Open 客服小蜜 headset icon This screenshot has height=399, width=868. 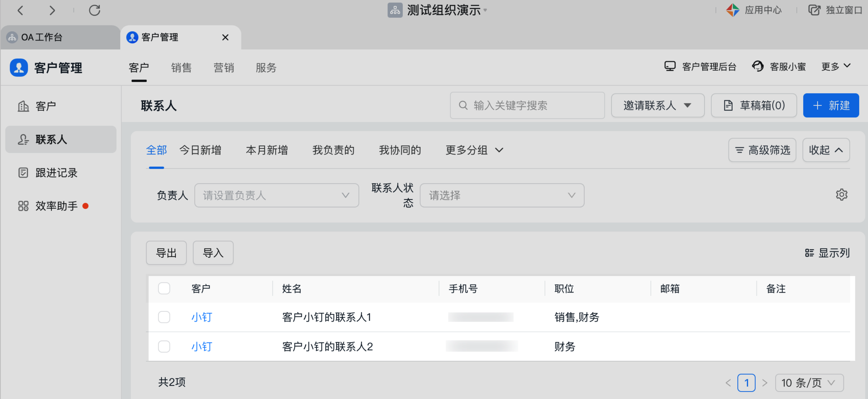point(758,66)
